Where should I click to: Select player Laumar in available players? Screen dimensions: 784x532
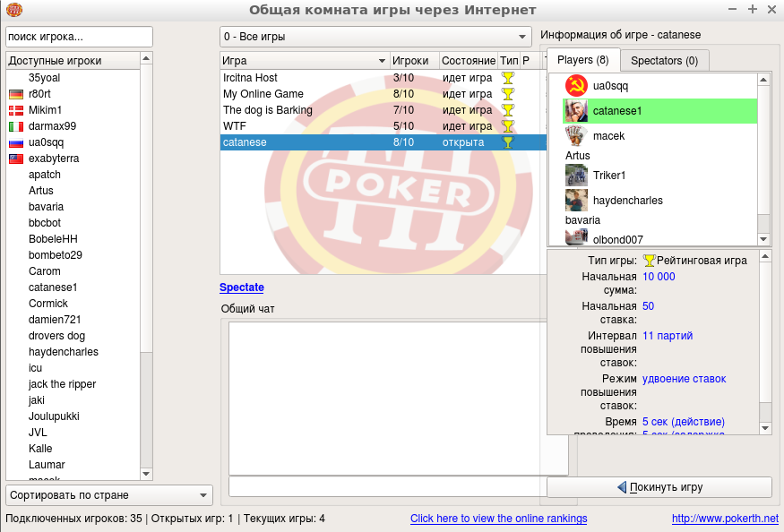coord(73,465)
